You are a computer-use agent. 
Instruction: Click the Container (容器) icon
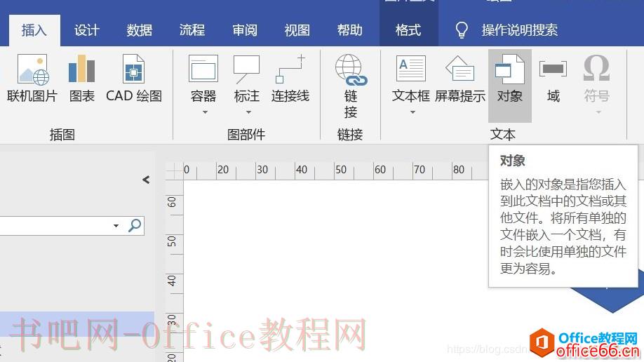coord(203,69)
